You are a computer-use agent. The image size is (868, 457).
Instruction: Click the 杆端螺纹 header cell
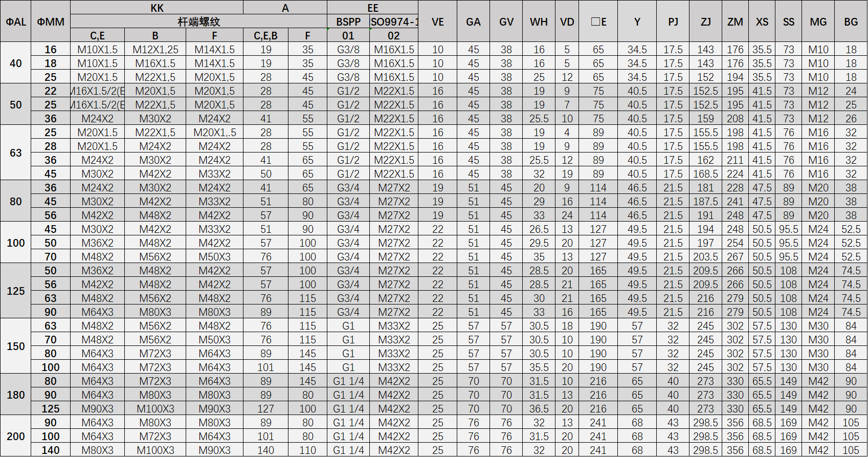coord(198,21)
